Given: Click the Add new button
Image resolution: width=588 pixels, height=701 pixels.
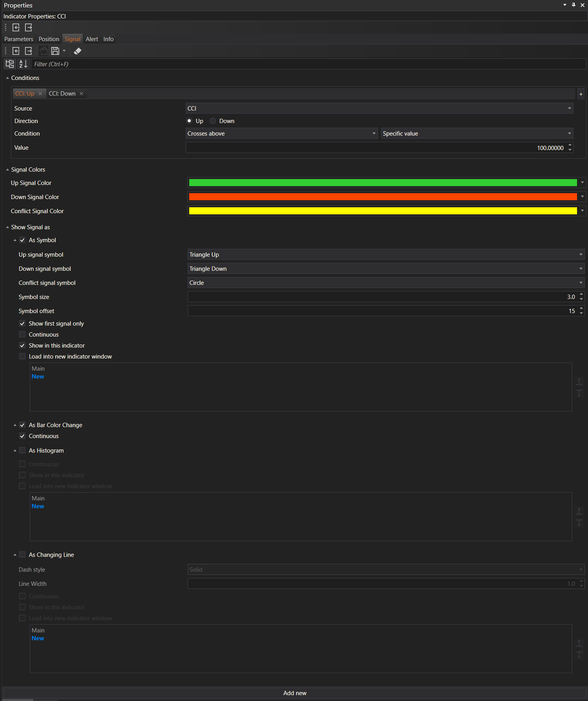Looking at the screenshot, I should [295, 693].
